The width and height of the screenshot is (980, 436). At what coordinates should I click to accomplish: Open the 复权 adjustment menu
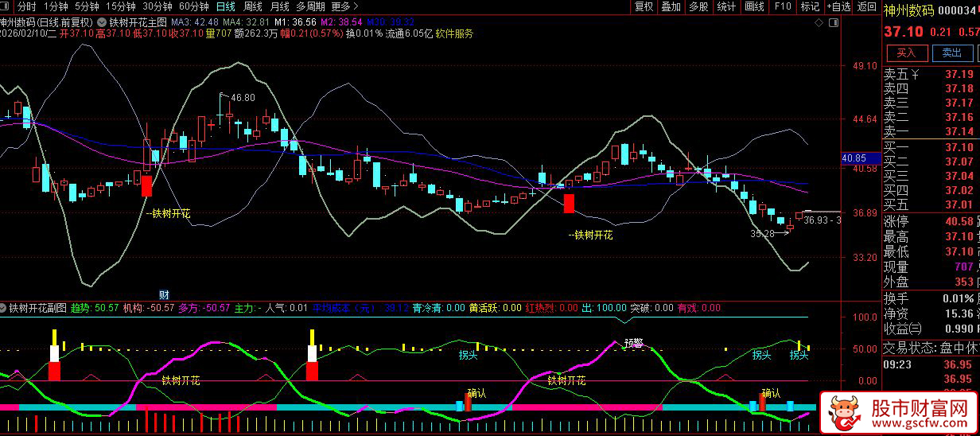click(x=644, y=6)
